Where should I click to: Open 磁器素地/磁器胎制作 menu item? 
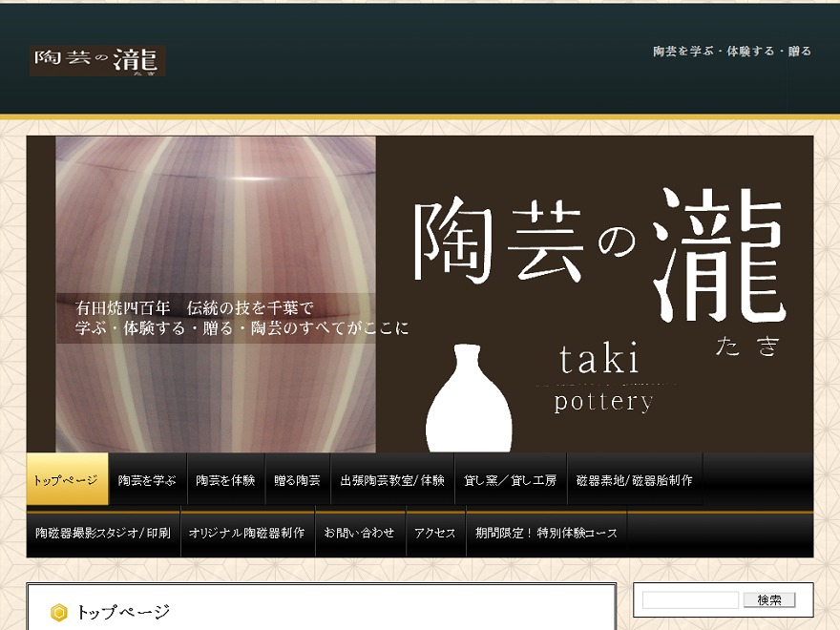[635, 479]
